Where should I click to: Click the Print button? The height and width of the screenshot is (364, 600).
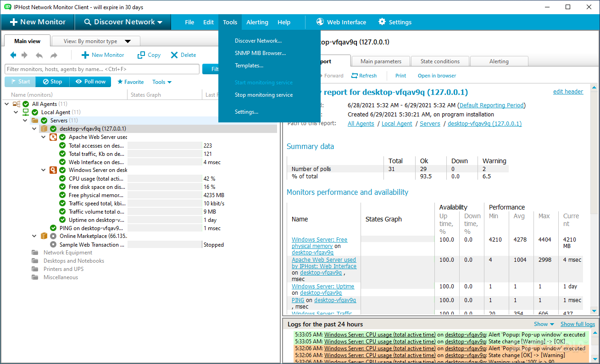point(400,76)
